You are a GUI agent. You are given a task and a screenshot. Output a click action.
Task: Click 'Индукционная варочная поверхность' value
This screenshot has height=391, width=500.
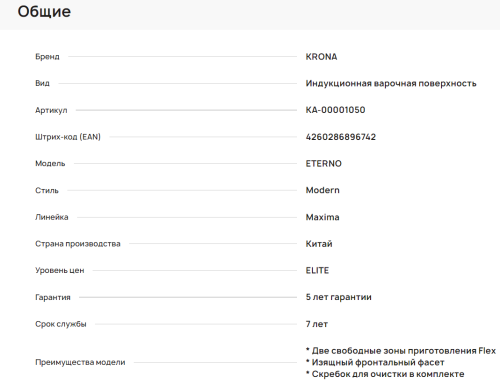pyautogui.click(x=391, y=83)
